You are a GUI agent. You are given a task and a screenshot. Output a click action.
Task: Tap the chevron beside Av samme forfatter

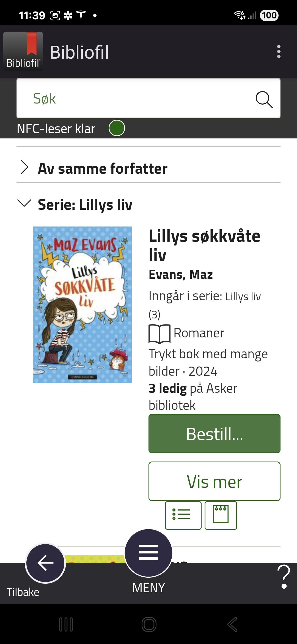pos(24,167)
